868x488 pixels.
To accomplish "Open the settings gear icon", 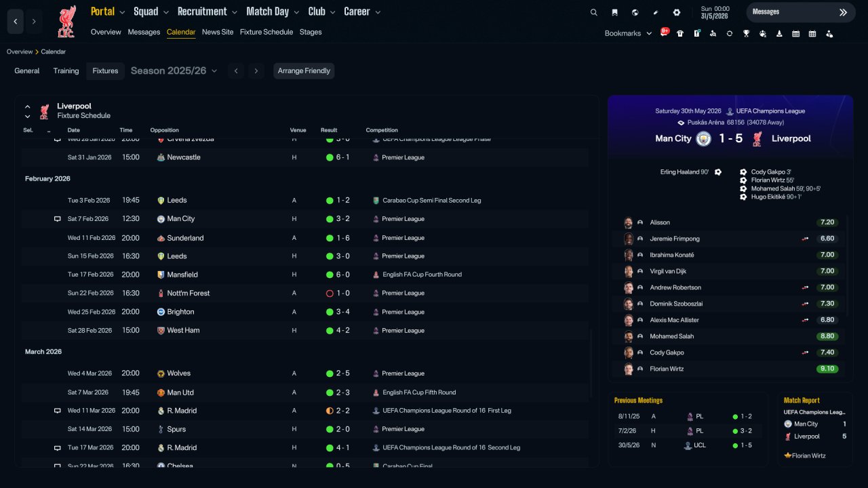I will [677, 12].
